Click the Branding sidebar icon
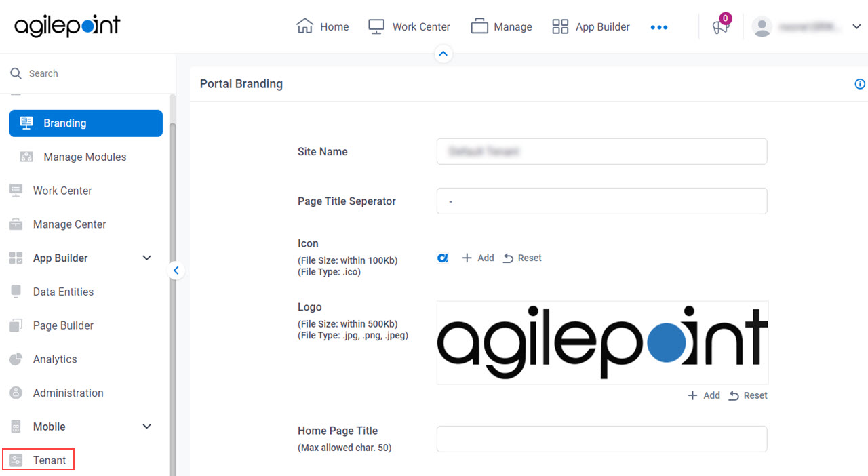 [x=26, y=123]
